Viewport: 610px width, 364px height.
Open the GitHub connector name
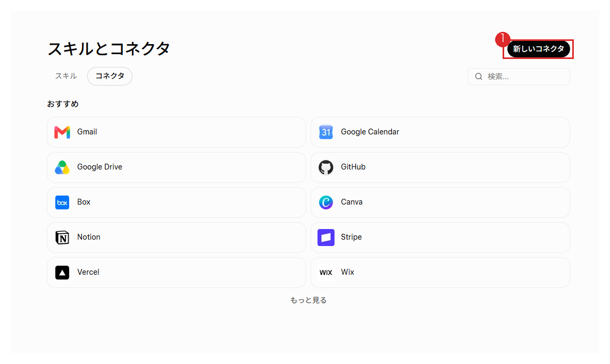coord(353,167)
